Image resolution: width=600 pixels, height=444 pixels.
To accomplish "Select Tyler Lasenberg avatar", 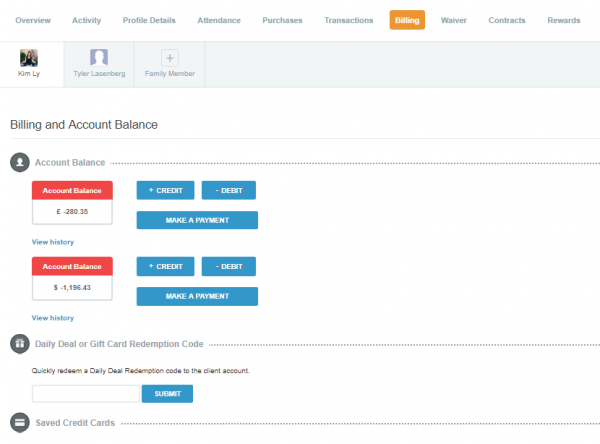I will 99,58.
